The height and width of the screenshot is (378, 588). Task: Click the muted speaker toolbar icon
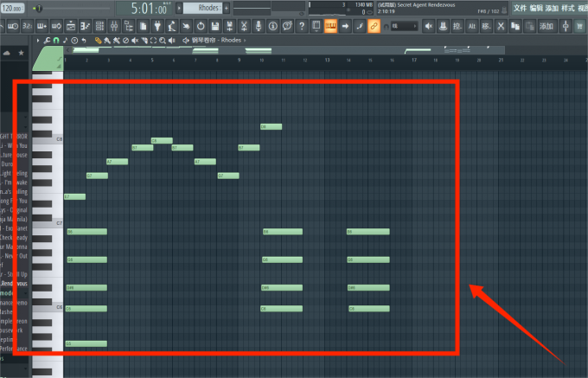pyautogui.click(x=429, y=26)
